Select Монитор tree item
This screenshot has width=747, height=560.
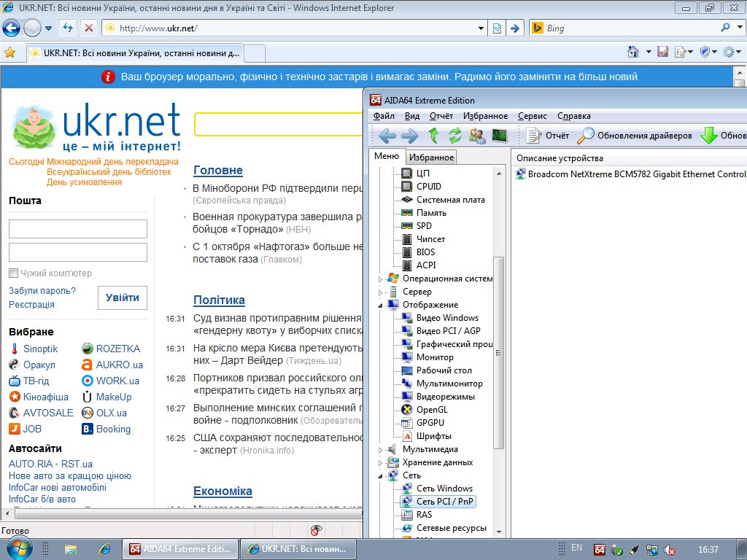[x=435, y=357]
